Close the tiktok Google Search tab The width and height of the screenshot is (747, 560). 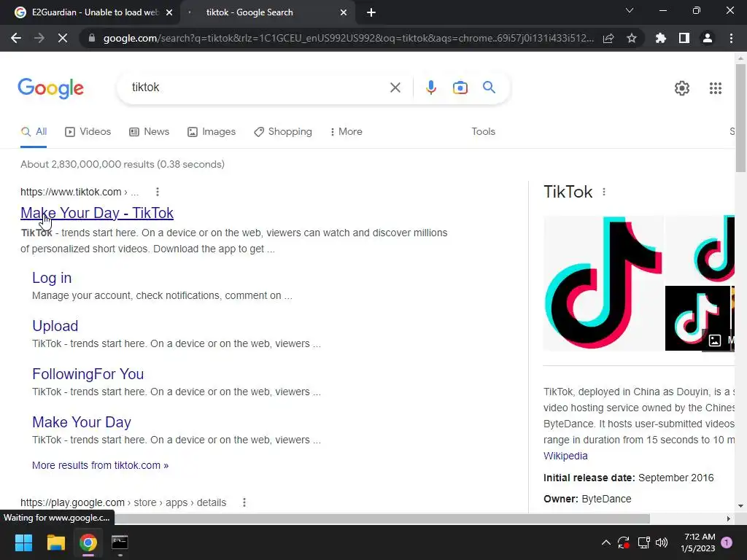pyautogui.click(x=344, y=12)
